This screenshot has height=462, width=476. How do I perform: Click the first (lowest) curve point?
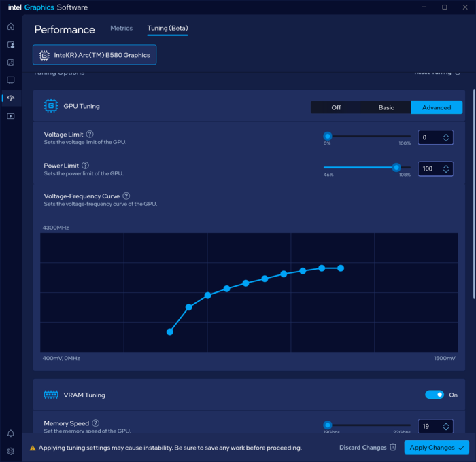(170, 332)
